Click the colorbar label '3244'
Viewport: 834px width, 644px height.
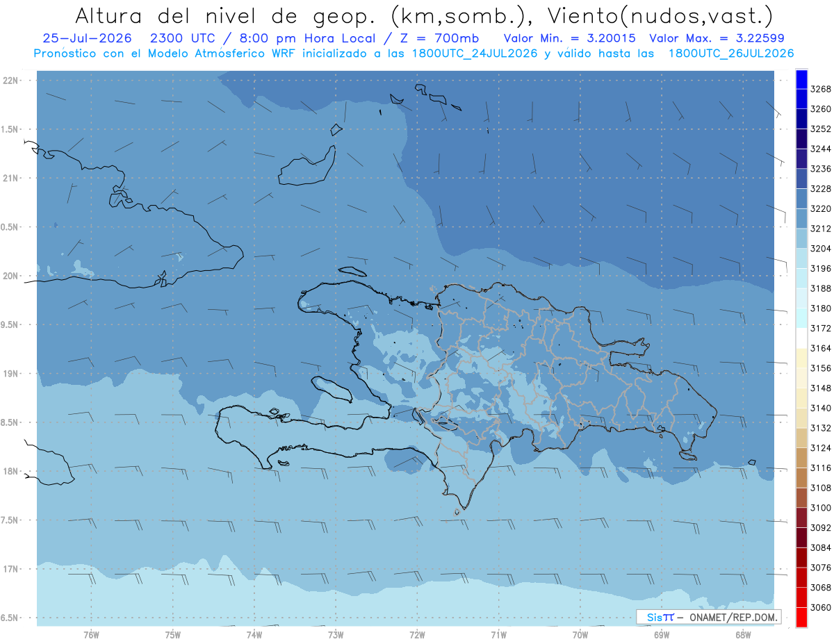tap(821, 149)
